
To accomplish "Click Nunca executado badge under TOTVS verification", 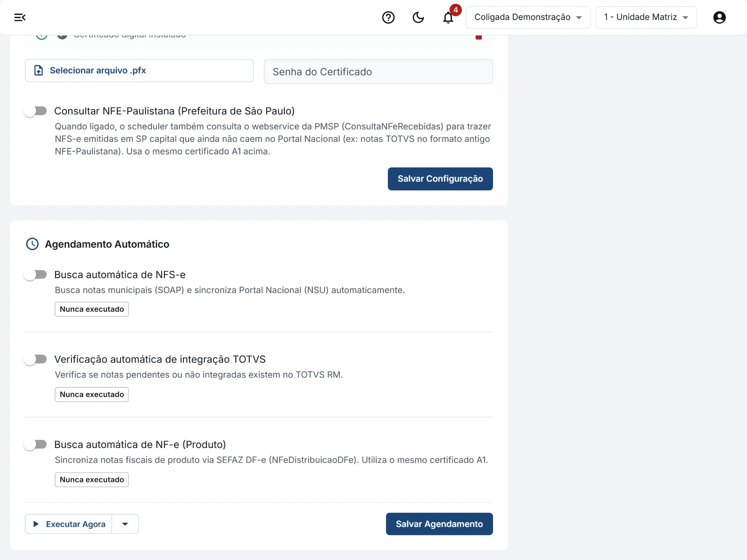I will (92, 394).
